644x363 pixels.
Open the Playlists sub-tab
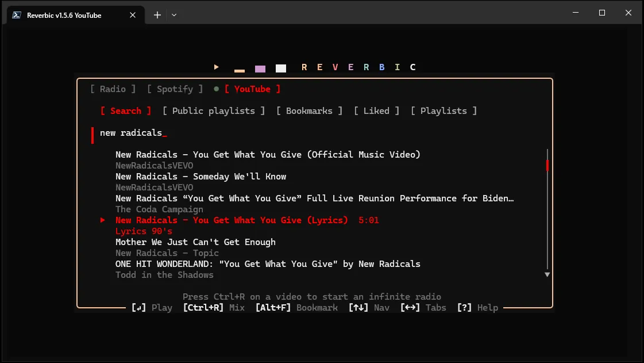[444, 110]
